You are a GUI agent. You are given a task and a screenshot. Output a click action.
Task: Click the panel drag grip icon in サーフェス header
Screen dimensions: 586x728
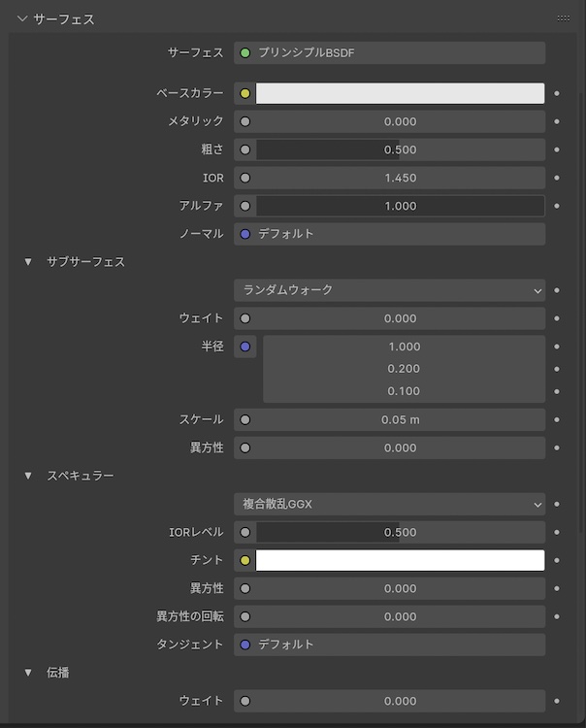click(x=563, y=18)
